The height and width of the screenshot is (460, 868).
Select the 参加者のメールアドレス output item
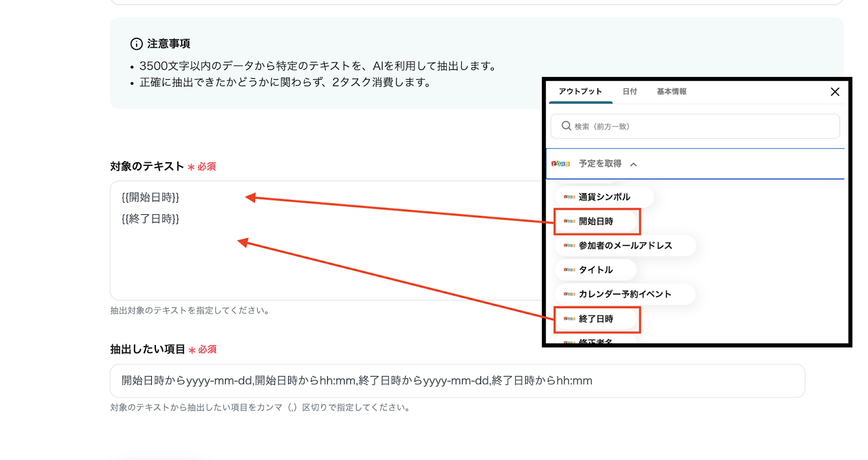pyautogui.click(x=626, y=246)
